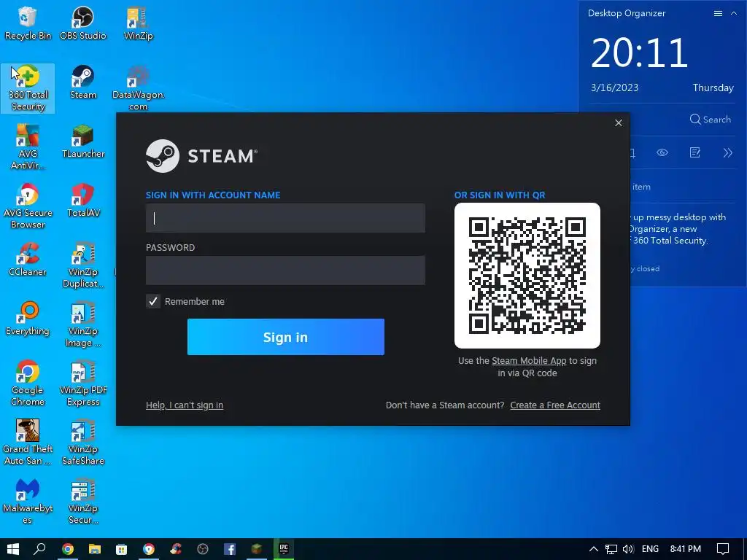
Task: Click the Steam sign-in QR code
Action: click(527, 276)
